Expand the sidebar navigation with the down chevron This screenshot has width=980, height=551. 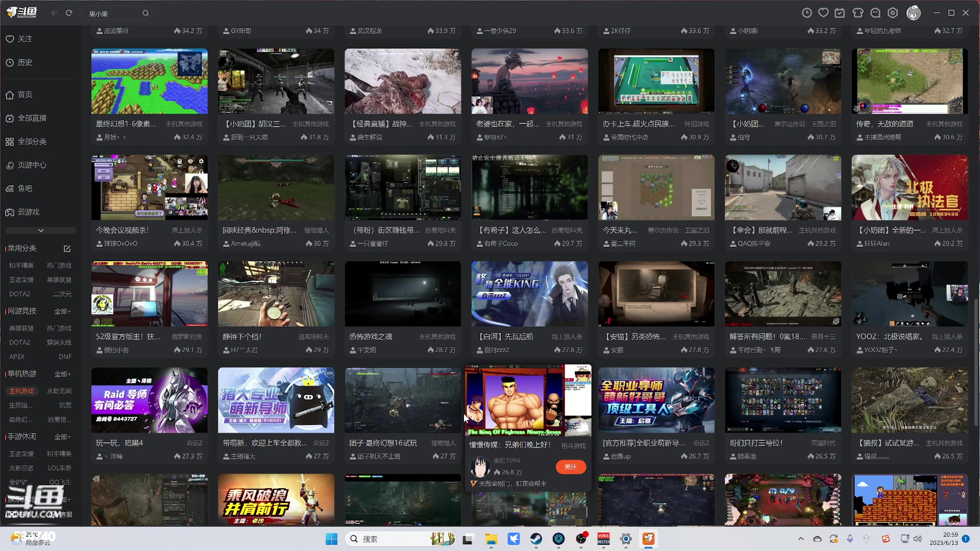pyautogui.click(x=41, y=231)
